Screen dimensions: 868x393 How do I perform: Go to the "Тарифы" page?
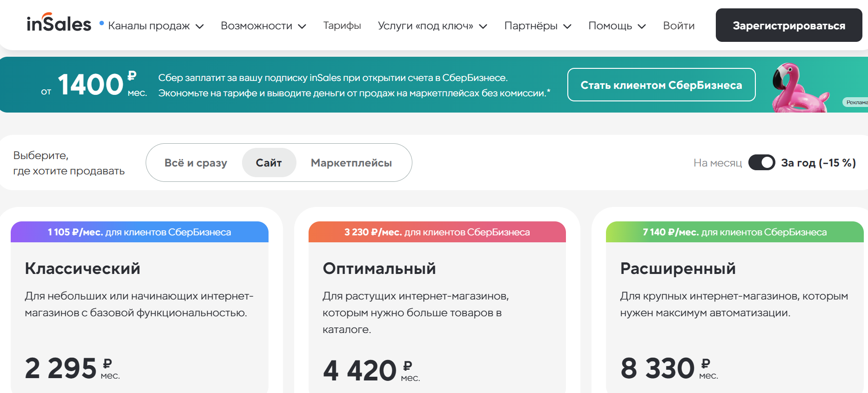point(342,26)
